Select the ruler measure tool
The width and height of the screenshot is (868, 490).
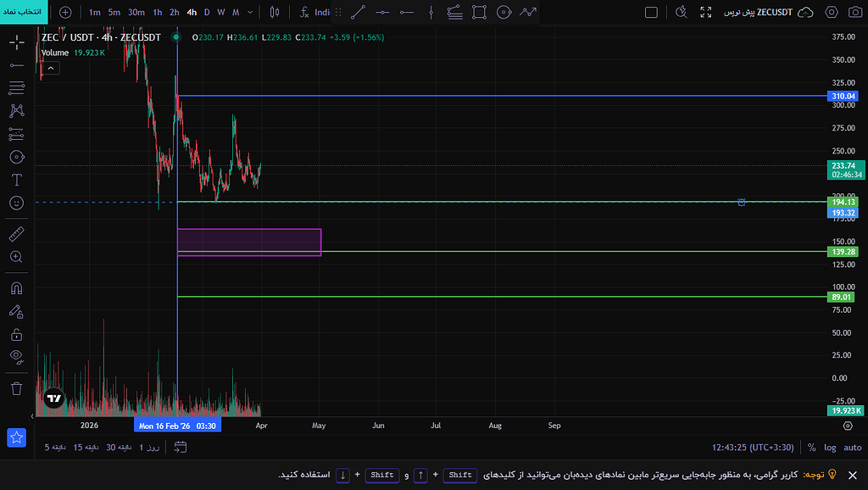click(x=17, y=234)
